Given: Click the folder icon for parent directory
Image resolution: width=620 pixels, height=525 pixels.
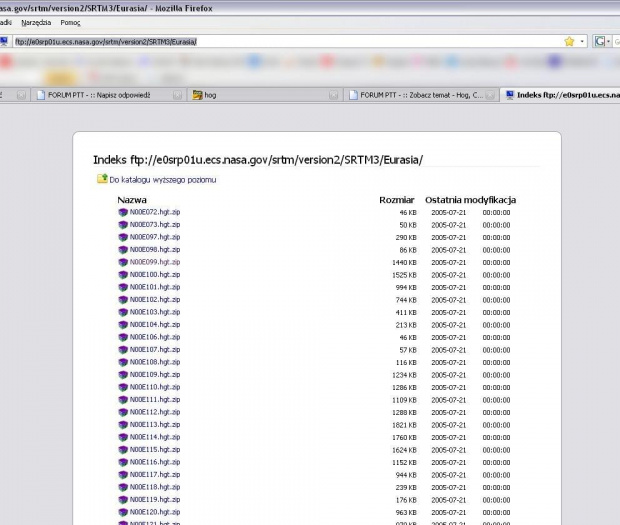Looking at the screenshot, I should 101,179.
